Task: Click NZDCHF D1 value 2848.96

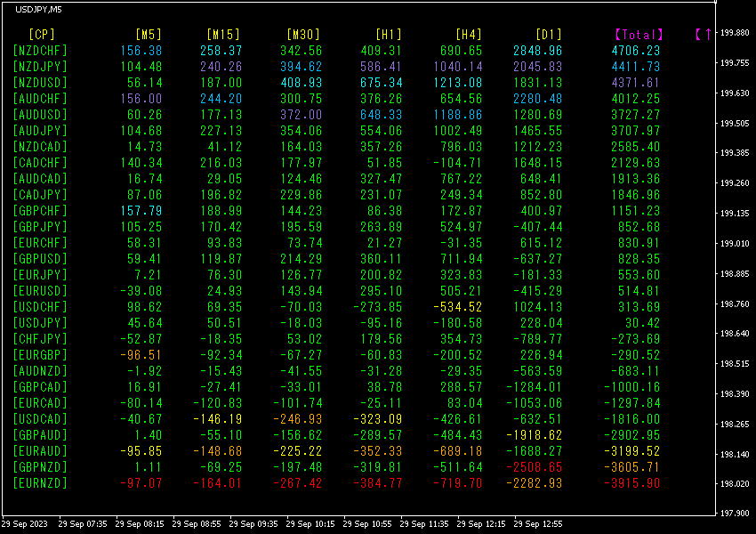Action: [537, 51]
